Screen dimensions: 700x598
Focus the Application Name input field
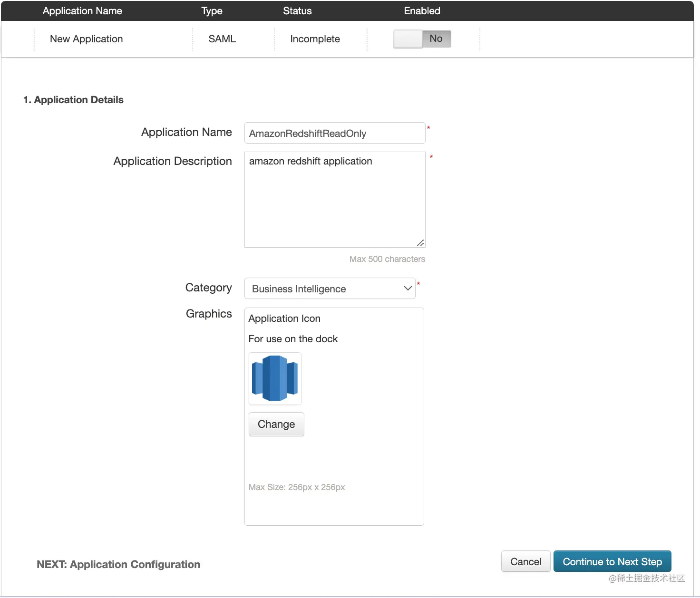coord(334,133)
